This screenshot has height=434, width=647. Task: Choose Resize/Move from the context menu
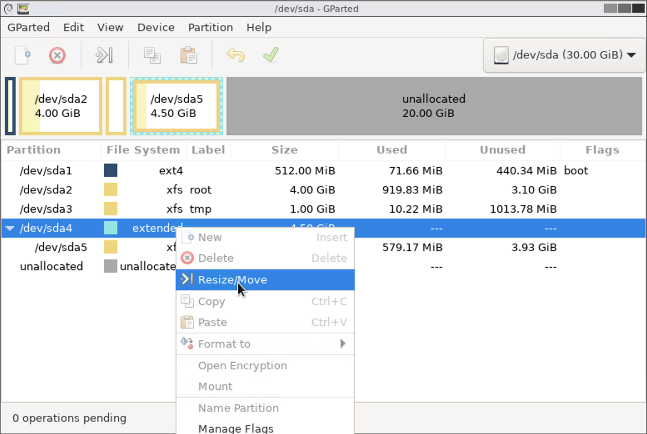pyautogui.click(x=265, y=280)
